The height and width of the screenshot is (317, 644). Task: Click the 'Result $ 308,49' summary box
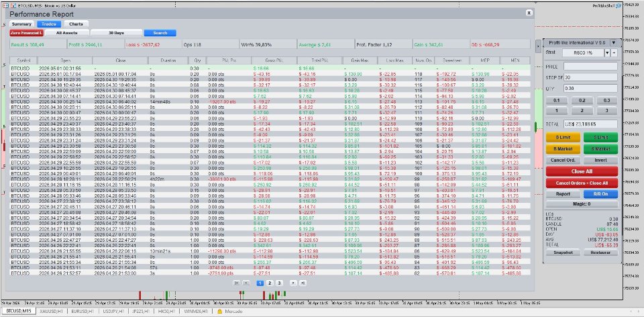coord(38,44)
